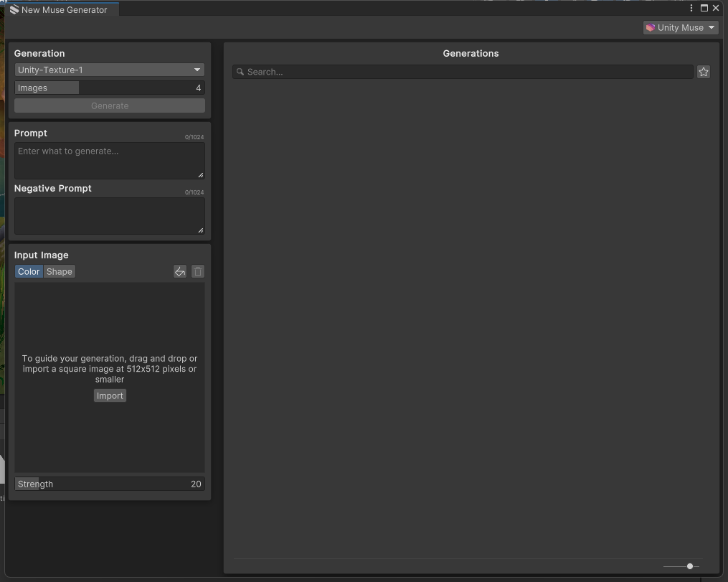Screen dimensions: 728x582
Task: Maximize the Muse Generator window
Action: (704, 8)
